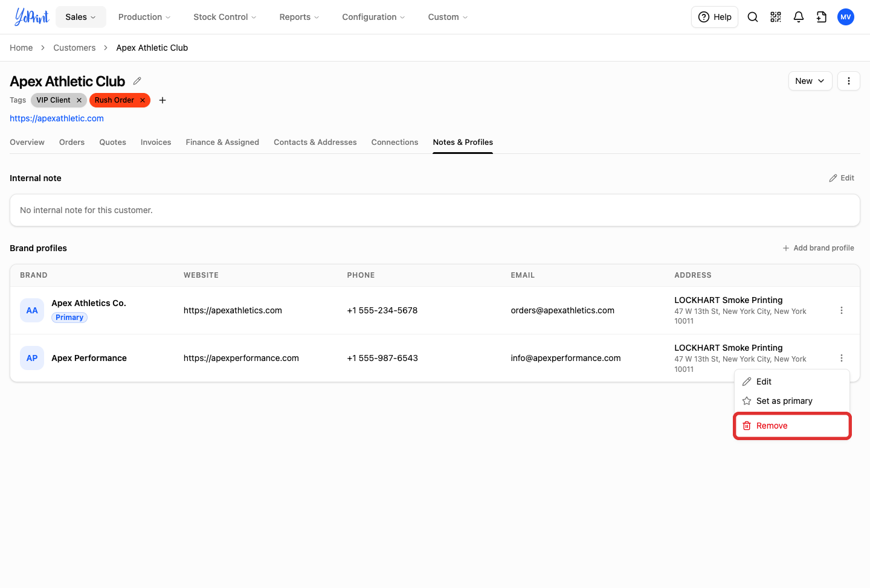Screen dimensions: 870x588
Task: Select the Notes & Profiles tab
Action: 463,142
